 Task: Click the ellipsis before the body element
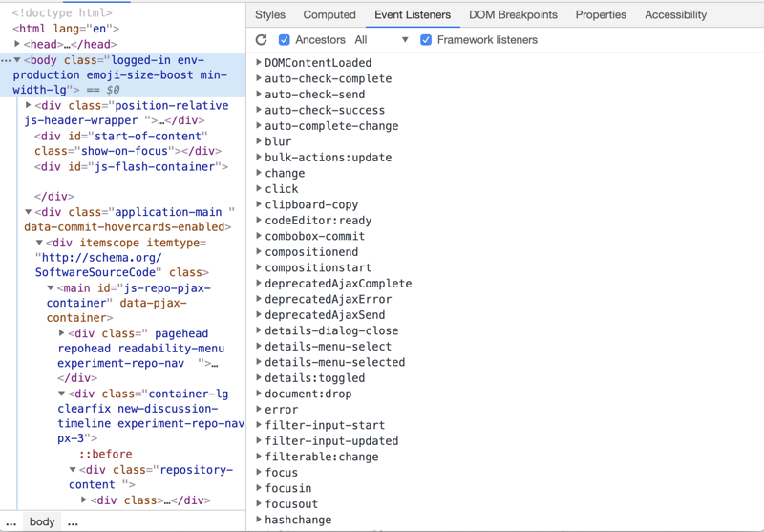pos(6,59)
